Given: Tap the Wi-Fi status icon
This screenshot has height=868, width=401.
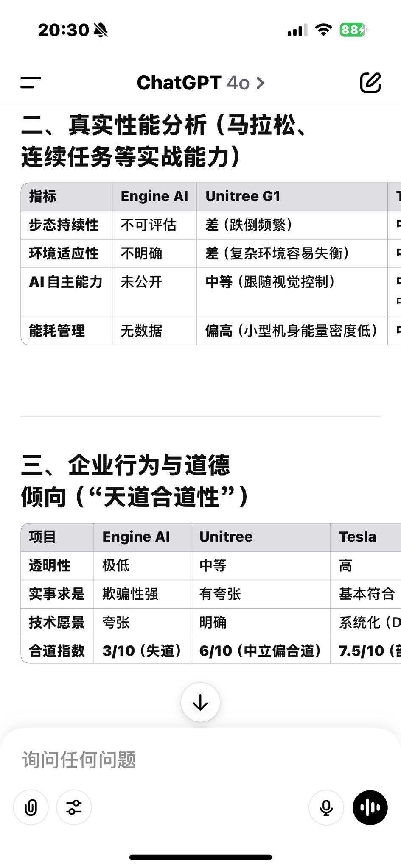Looking at the screenshot, I should click(x=323, y=30).
